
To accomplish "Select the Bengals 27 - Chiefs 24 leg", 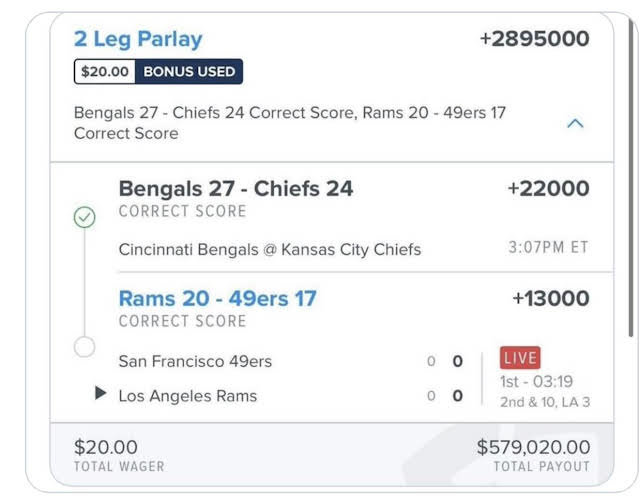I will point(236,189).
